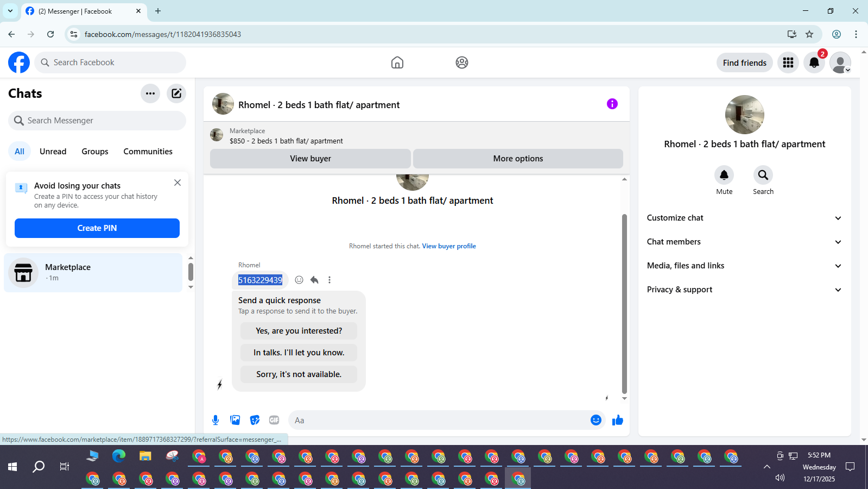Select the Unread chats filter
This screenshot has width=868, height=489.
pyautogui.click(x=53, y=152)
